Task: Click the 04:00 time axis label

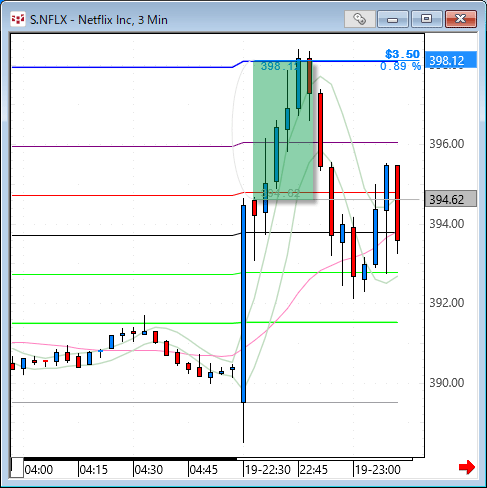Action: point(39,470)
